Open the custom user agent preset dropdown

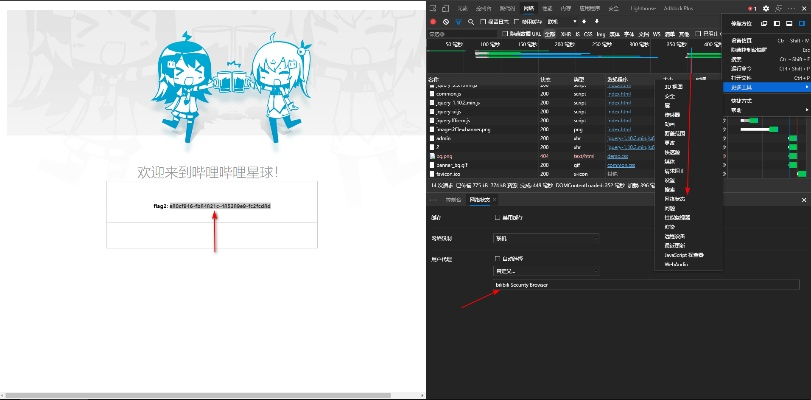(546, 271)
